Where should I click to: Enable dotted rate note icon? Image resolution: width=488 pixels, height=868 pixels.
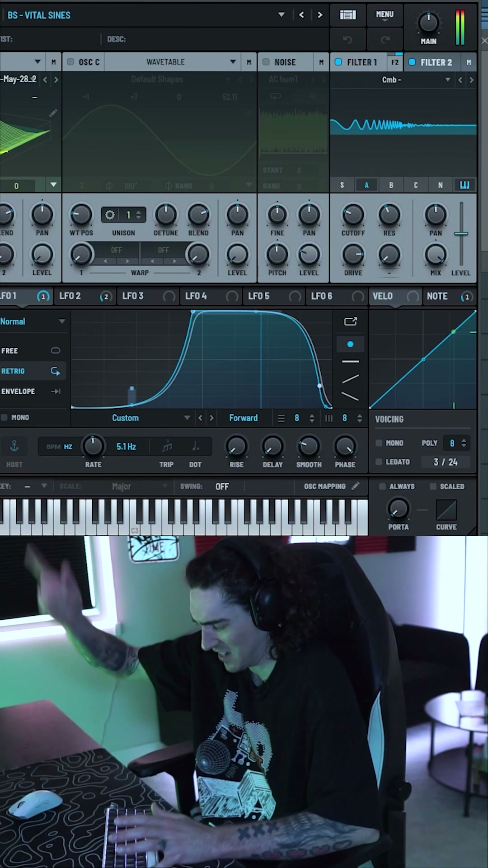196,446
